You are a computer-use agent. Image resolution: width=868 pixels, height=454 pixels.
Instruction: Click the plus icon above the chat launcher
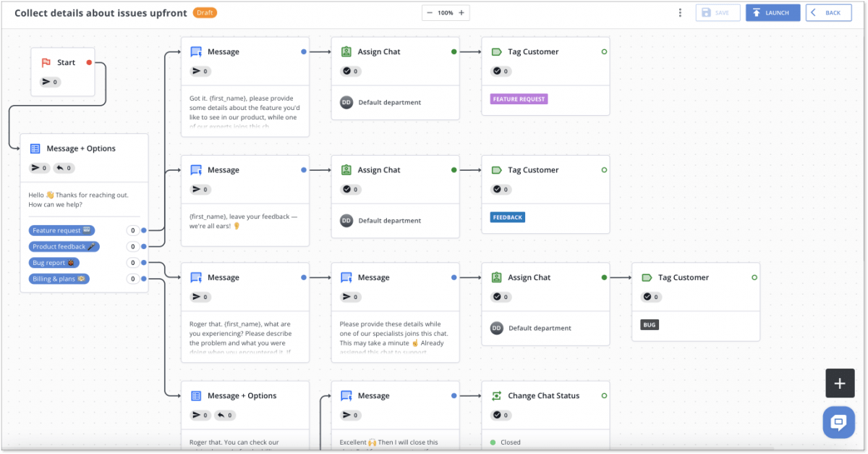pyautogui.click(x=840, y=383)
